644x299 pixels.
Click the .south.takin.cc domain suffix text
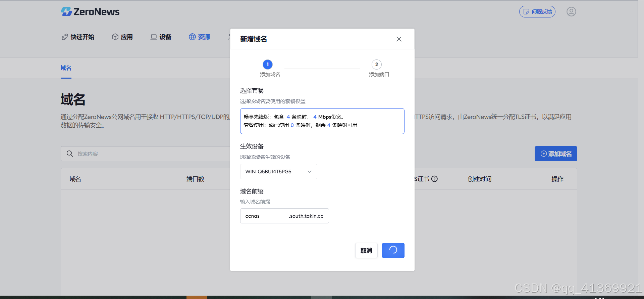[306, 216]
